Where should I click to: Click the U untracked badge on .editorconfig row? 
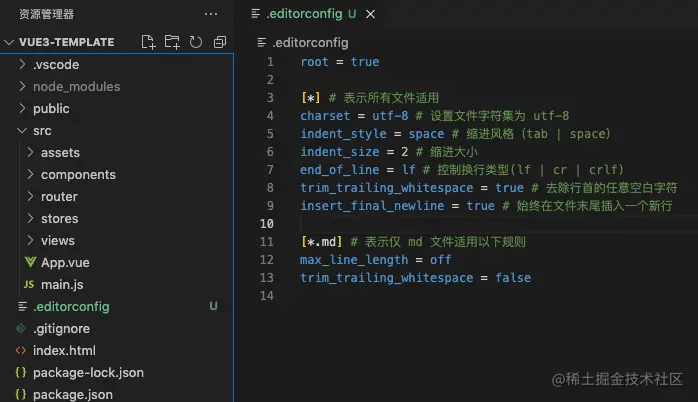214,306
